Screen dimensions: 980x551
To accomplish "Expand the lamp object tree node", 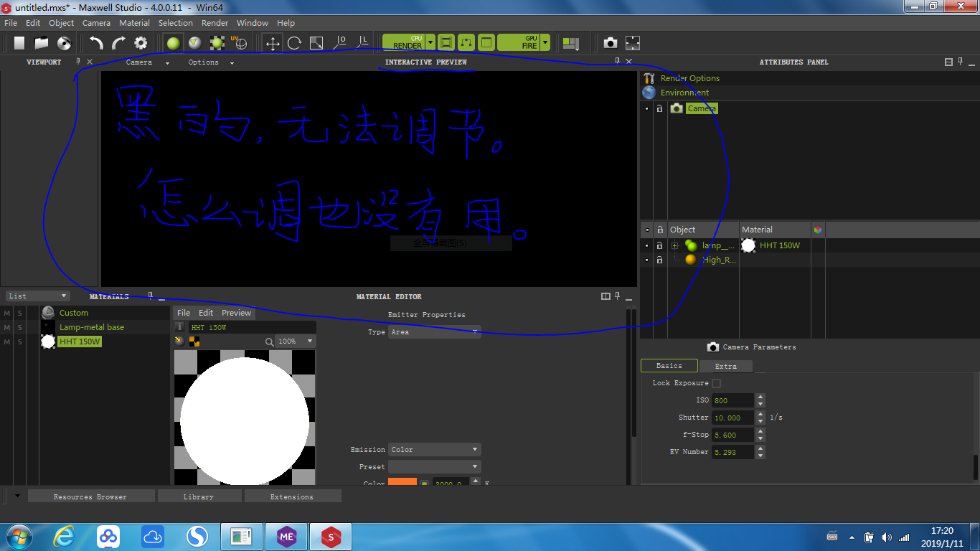I will click(674, 245).
